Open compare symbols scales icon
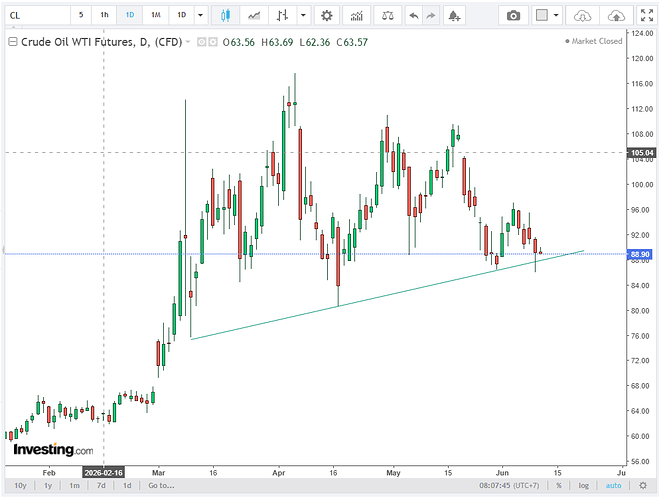The height and width of the screenshot is (500, 659). 387,16
